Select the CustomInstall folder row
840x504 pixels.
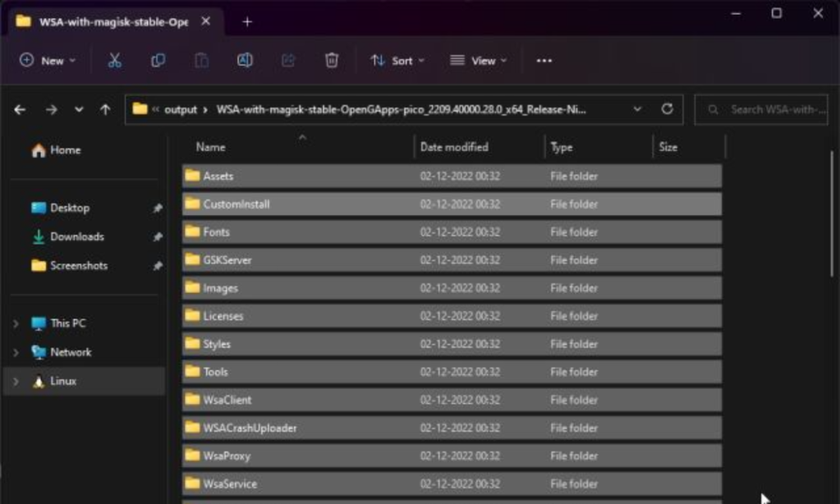pos(452,204)
